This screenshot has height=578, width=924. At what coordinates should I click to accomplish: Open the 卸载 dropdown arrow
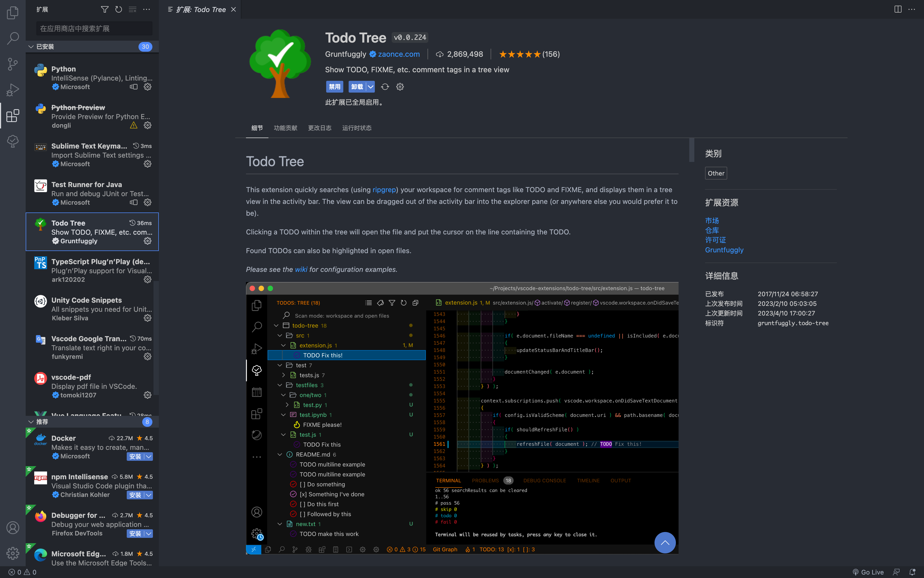pos(370,87)
